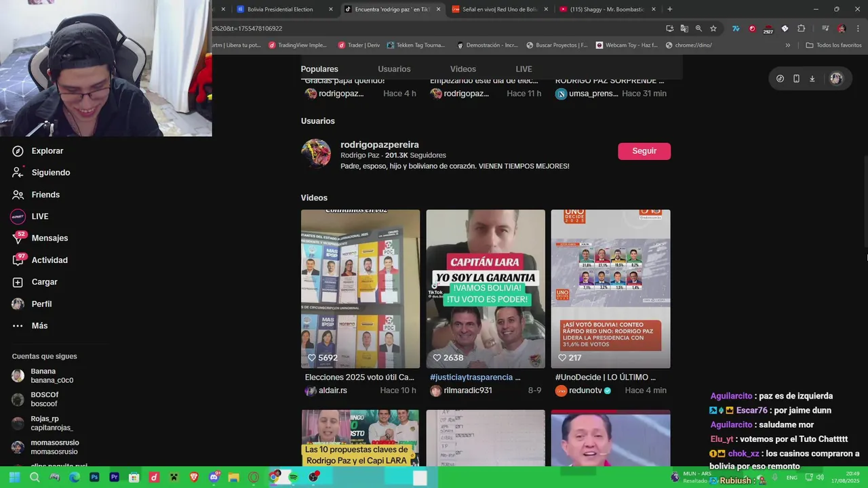Open redunotv verified author link
Screen dimensions: 868x488
click(583, 390)
